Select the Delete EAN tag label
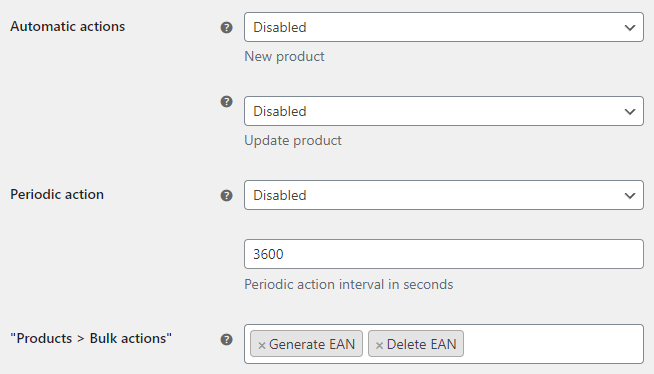 click(422, 344)
